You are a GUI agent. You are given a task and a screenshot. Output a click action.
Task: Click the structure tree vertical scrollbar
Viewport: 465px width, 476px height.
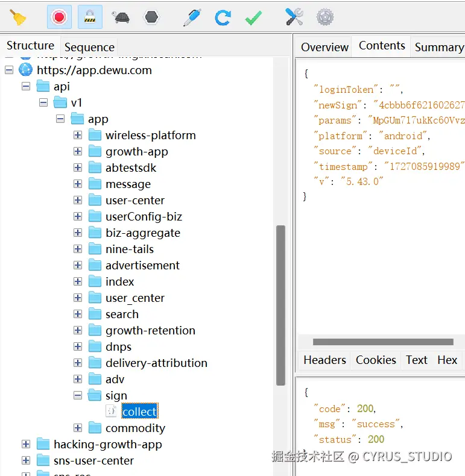[x=280, y=305]
